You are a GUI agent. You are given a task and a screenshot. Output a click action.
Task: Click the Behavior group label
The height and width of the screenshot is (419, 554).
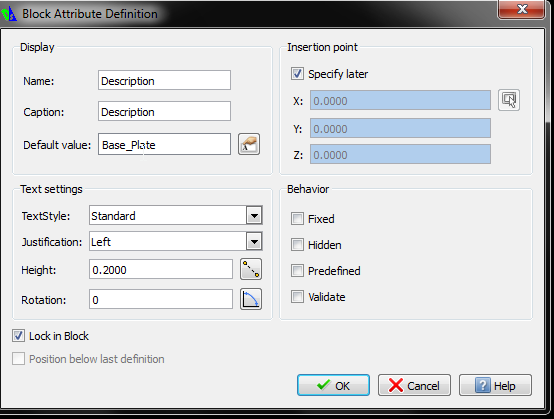point(308,189)
